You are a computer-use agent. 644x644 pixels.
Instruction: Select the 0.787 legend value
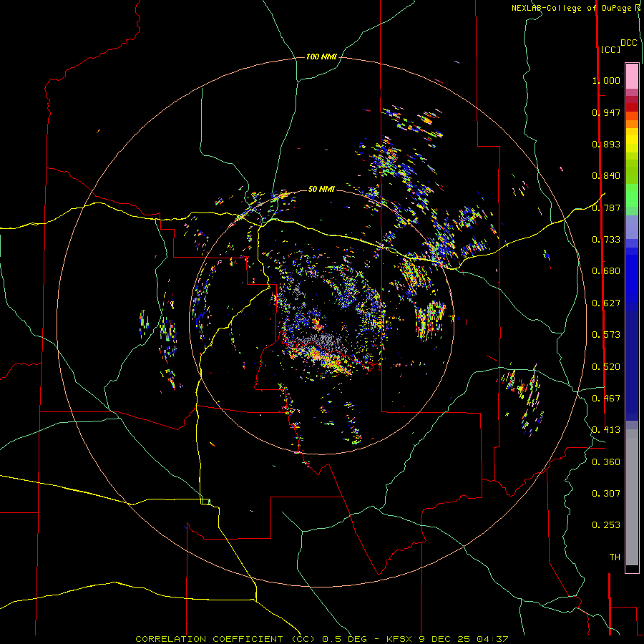point(606,208)
